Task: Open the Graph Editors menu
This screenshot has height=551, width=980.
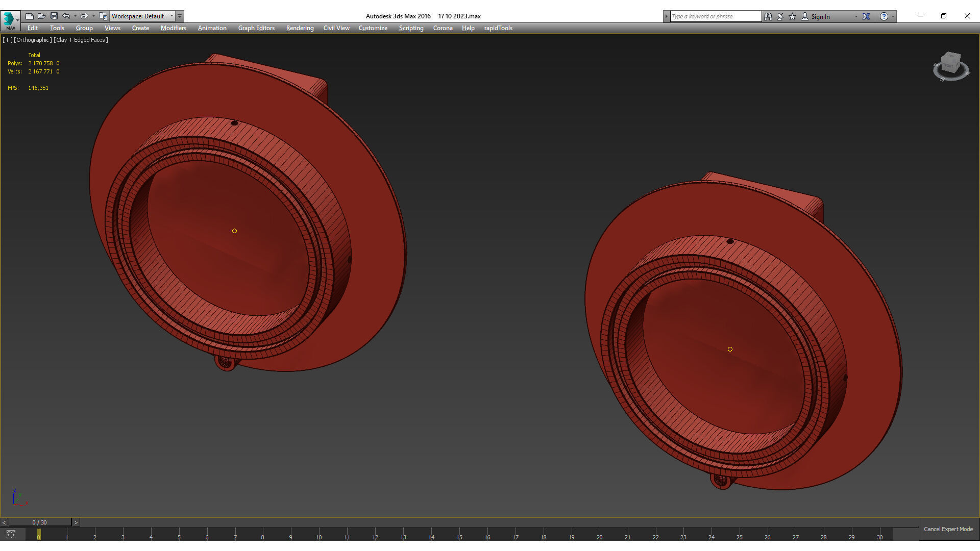Action: tap(256, 28)
